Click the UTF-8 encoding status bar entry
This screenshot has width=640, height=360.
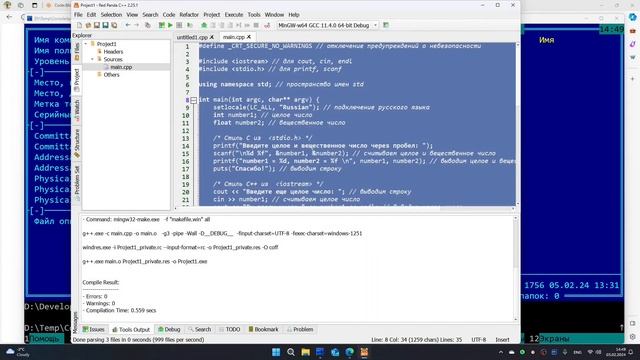478,340
